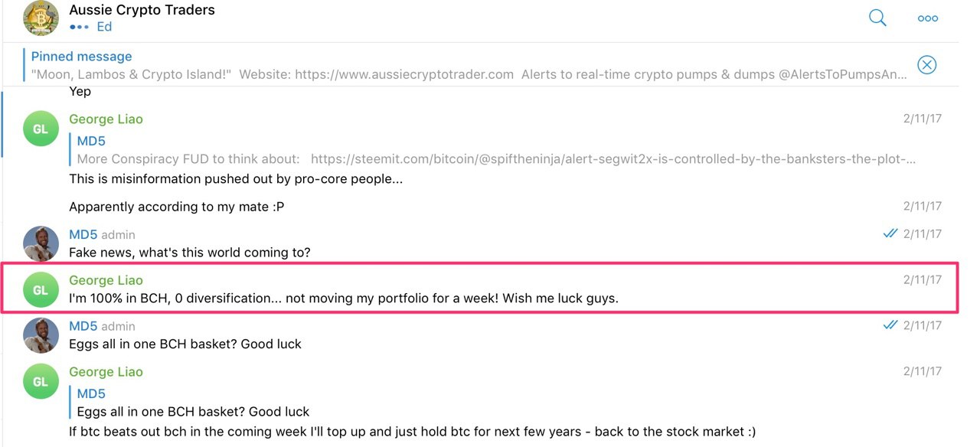Click MD5's profile photo beside Eggs message
The width and height of the screenshot is (980, 447).
point(41,335)
